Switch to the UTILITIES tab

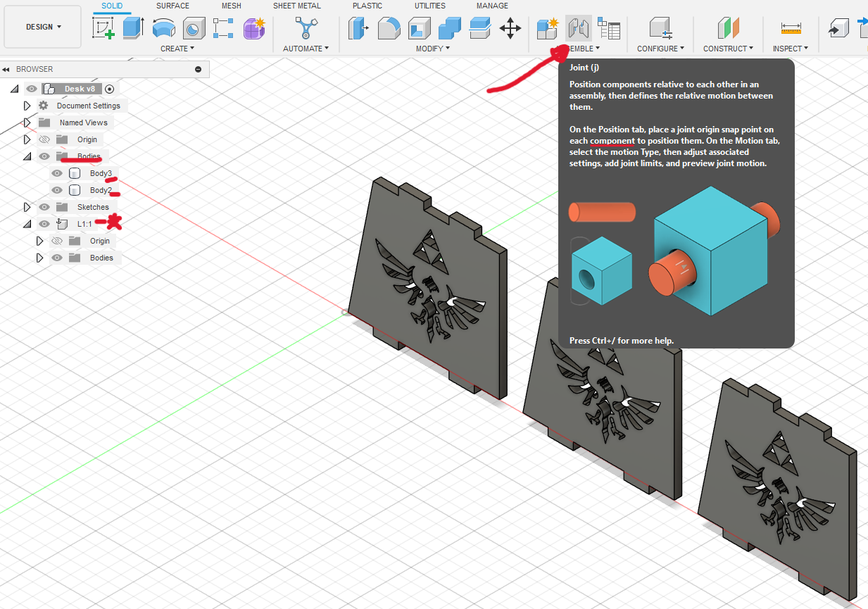(430, 6)
